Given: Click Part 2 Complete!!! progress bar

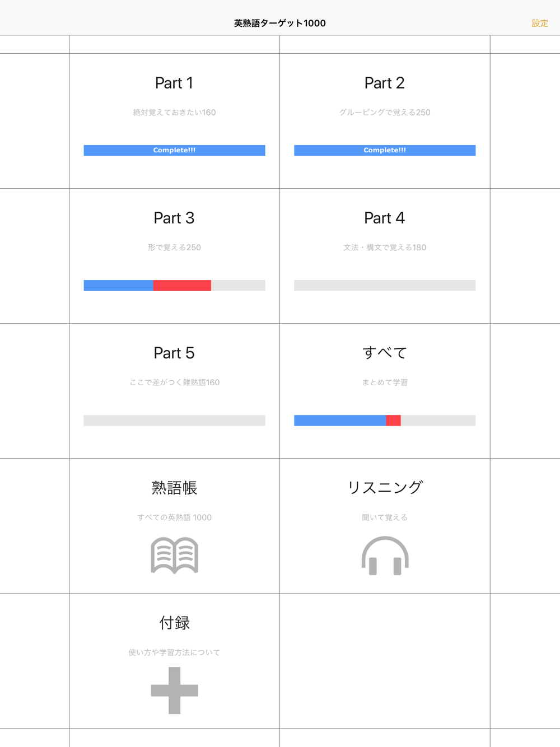Looking at the screenshot, I should point(385,150).
